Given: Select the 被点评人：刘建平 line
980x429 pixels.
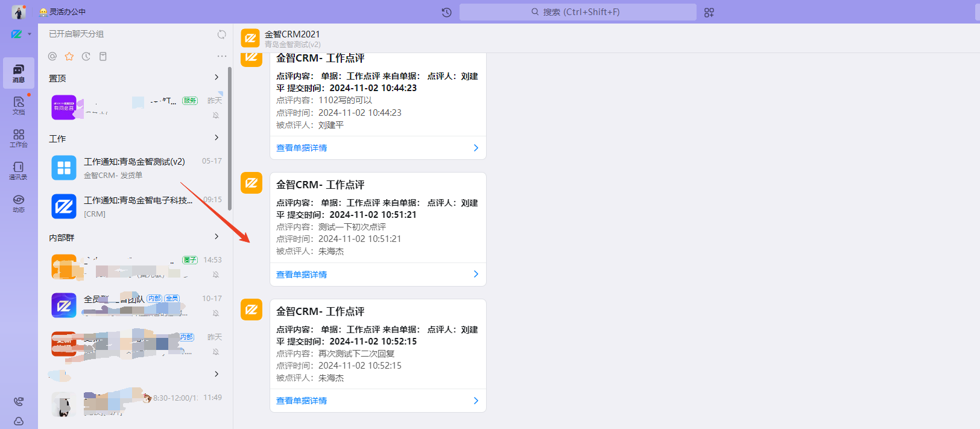Looking at the screenshot, I should pyautogui.click(x=310, y=125).
